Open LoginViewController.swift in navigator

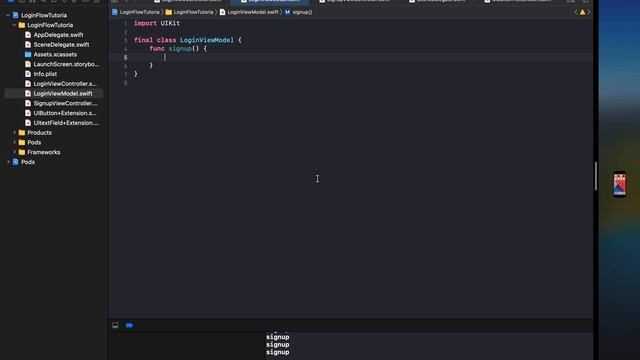pyautogui.click(x=65, y=84)
